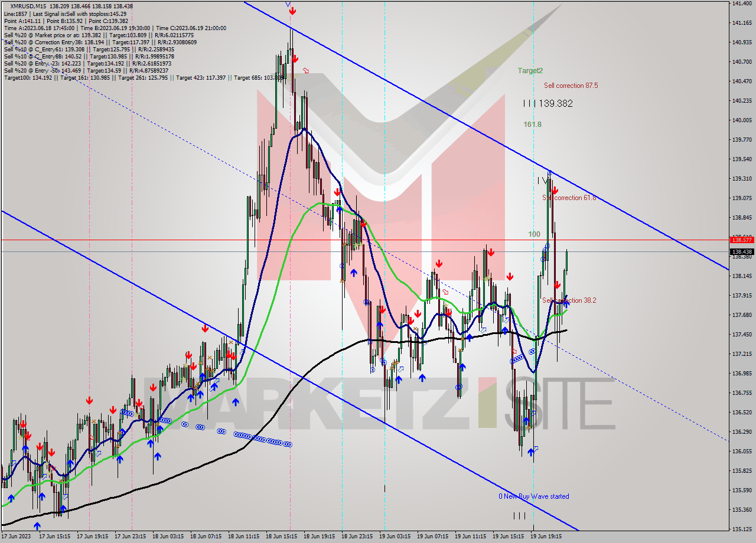
Task: Click the '19 Jun 11:15' time label
Action: click(471, 537)
